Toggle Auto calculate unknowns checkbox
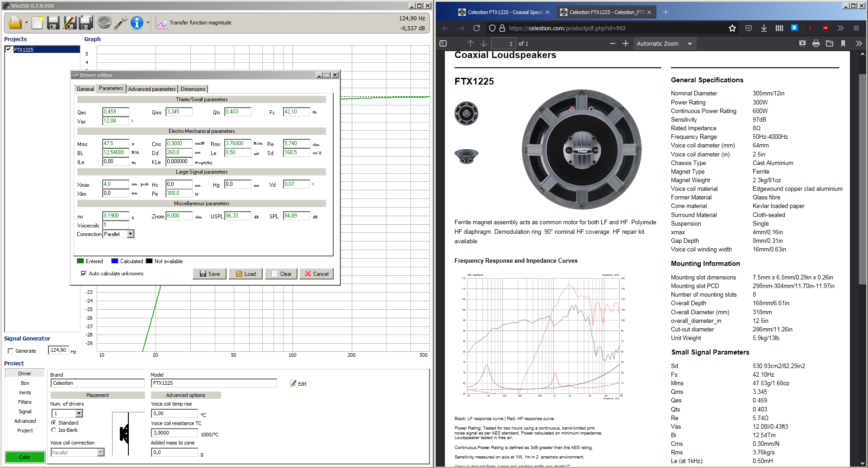The width and height of the screenshot is (868, 468). 84,274
